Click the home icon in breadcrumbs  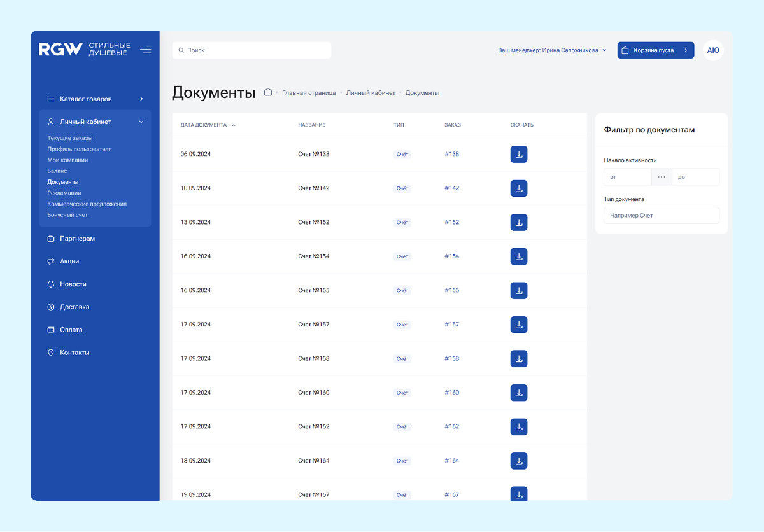268,92
